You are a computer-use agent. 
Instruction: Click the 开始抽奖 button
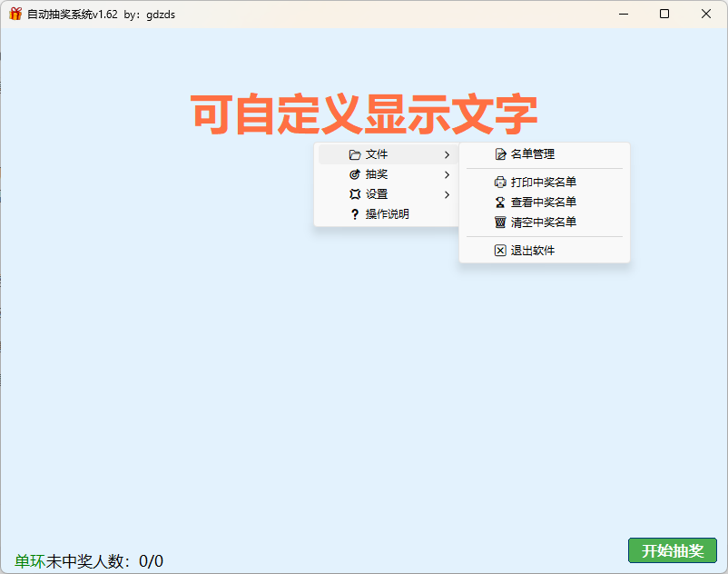point(672,551)
